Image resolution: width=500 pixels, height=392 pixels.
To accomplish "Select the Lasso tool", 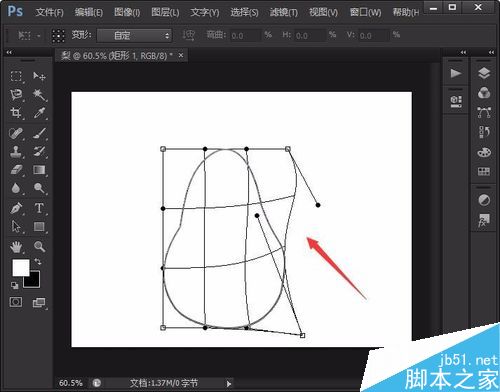I will tap(16, 95).
